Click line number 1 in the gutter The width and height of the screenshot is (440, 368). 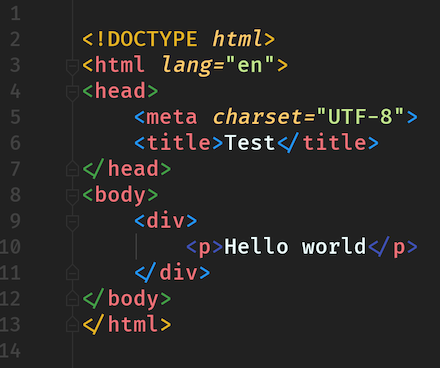click(x=15, y=14)
